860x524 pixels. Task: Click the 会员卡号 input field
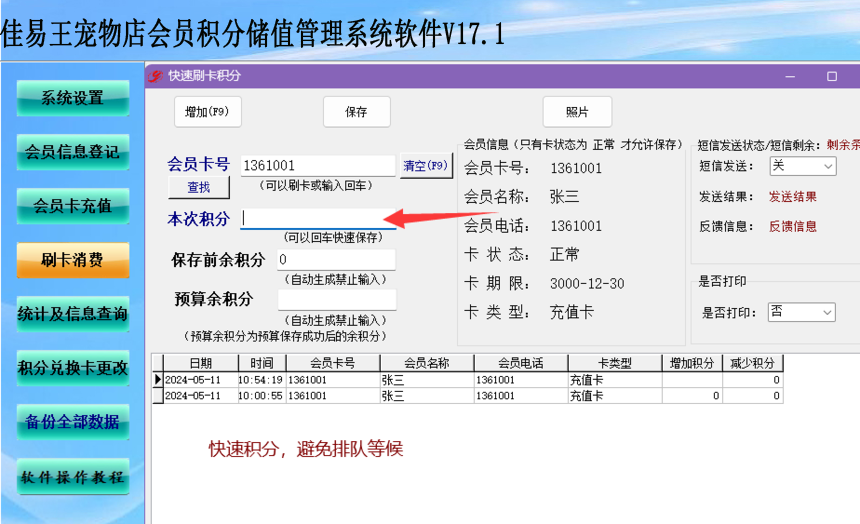click(x=318, y=165)
